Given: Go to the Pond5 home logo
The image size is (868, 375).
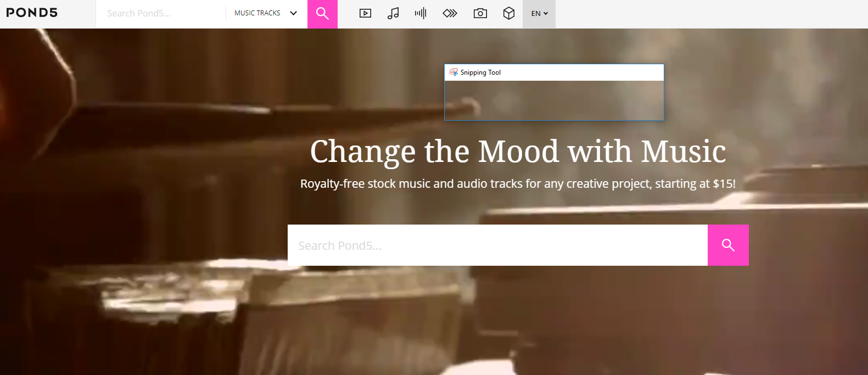Looking at the screenshot, I should click(32, 13).
